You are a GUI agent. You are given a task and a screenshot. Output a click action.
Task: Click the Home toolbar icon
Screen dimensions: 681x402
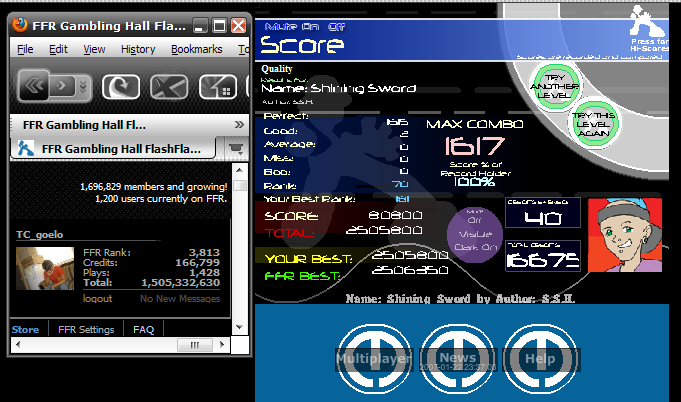coord(218,86)
